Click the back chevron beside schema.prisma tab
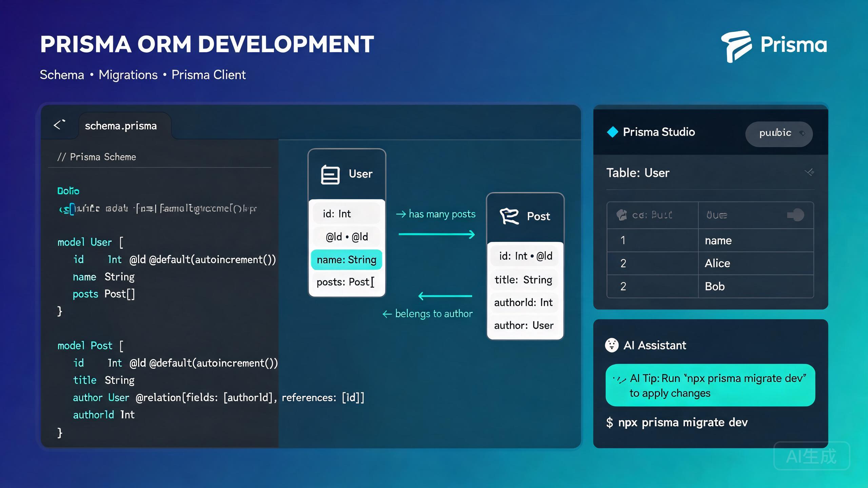 pyautogui.click(x=59, y=125)
